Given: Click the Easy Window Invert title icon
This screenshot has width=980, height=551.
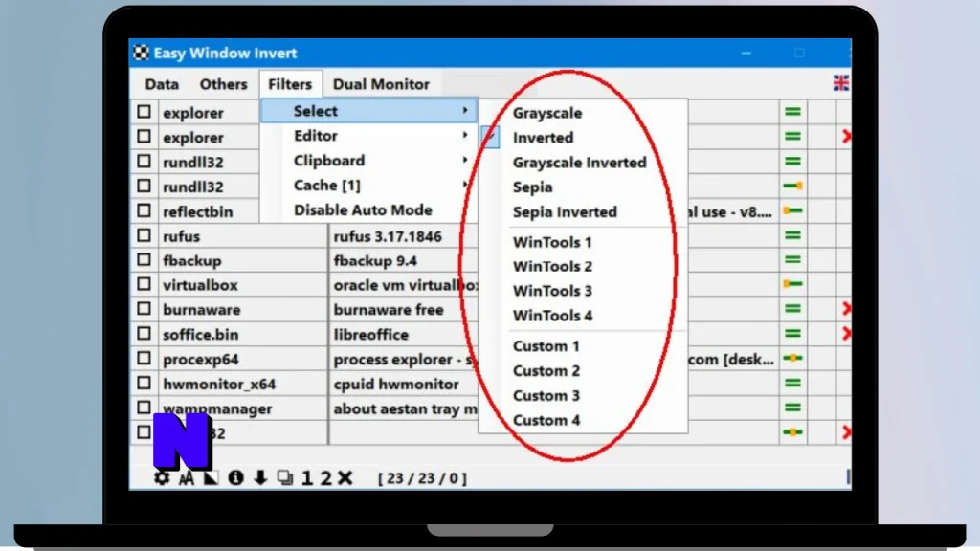Looking at the screenshot, I should 142,54.
